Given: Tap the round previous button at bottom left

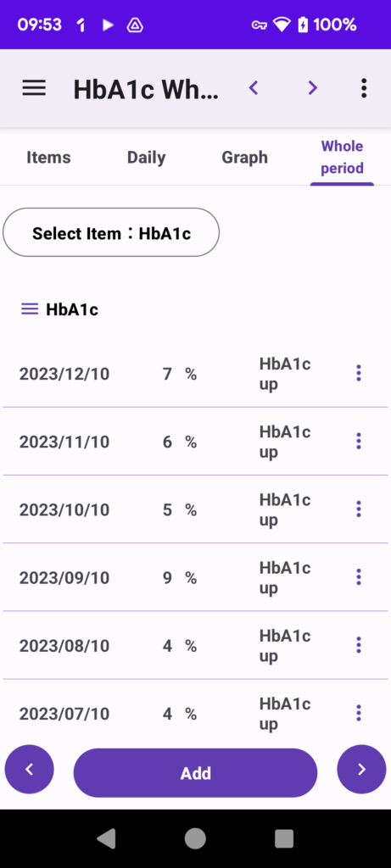Looking at the screenshot, I should (30, 770).
